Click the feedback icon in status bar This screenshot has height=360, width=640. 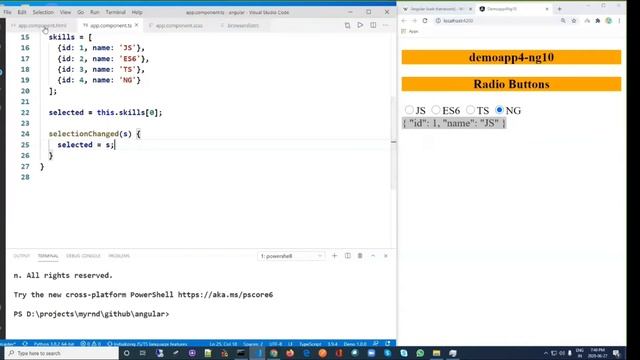coord(376,344)
